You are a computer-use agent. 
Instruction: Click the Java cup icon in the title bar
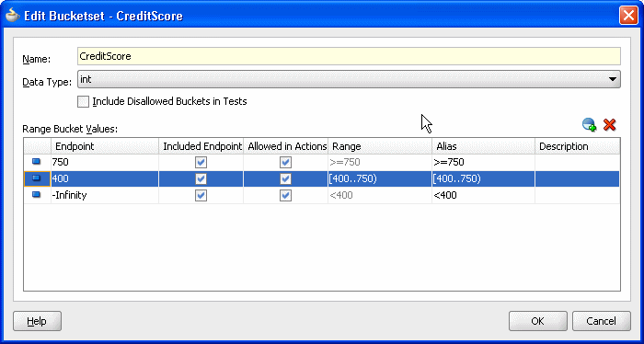point(12,16)
